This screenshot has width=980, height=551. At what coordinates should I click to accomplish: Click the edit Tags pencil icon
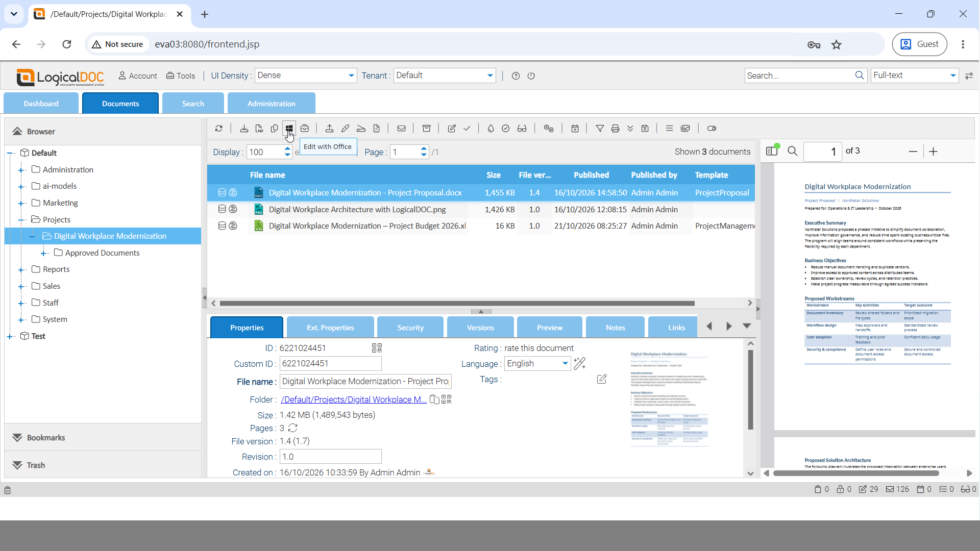(x=602, y=379)
